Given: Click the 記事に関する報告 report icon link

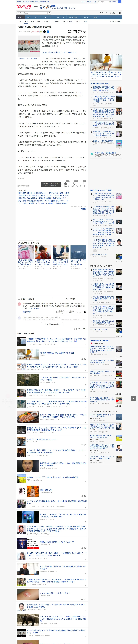Looking at the screenshot, I should 24,186.
